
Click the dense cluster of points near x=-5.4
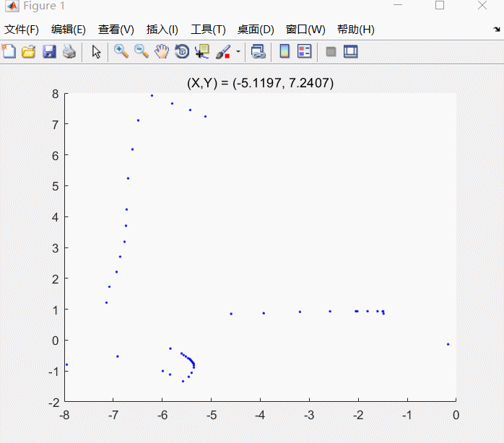point(191,361)
